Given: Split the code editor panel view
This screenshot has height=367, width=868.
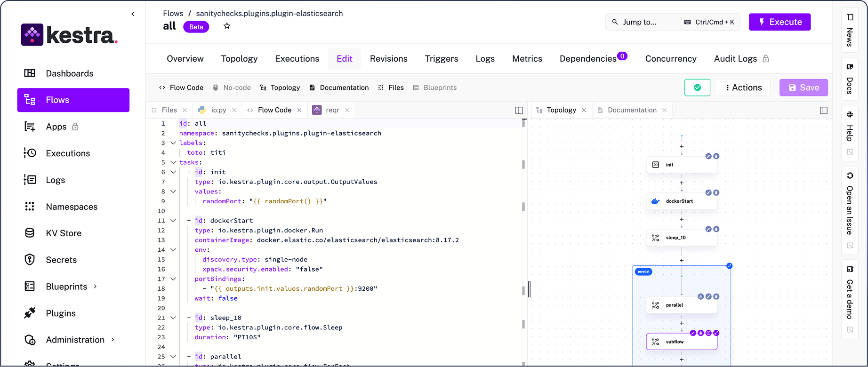Looking at the screenshot, I should tap(519, 110).
